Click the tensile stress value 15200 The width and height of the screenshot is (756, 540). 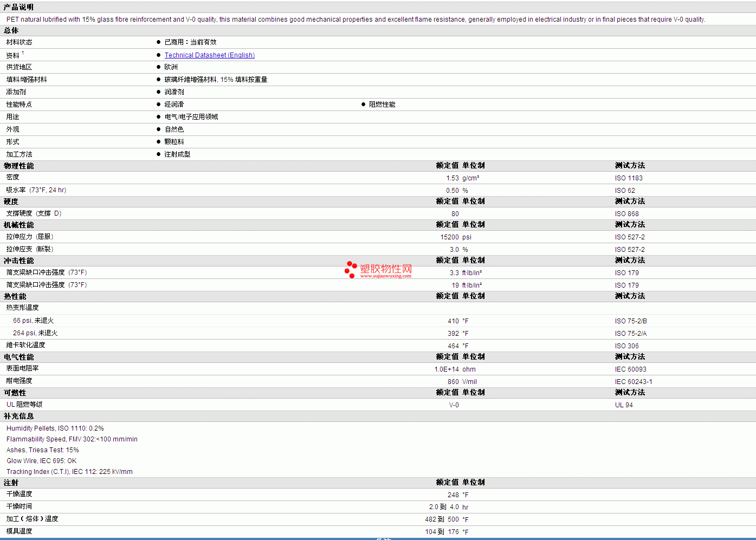(x=450, y=237)
